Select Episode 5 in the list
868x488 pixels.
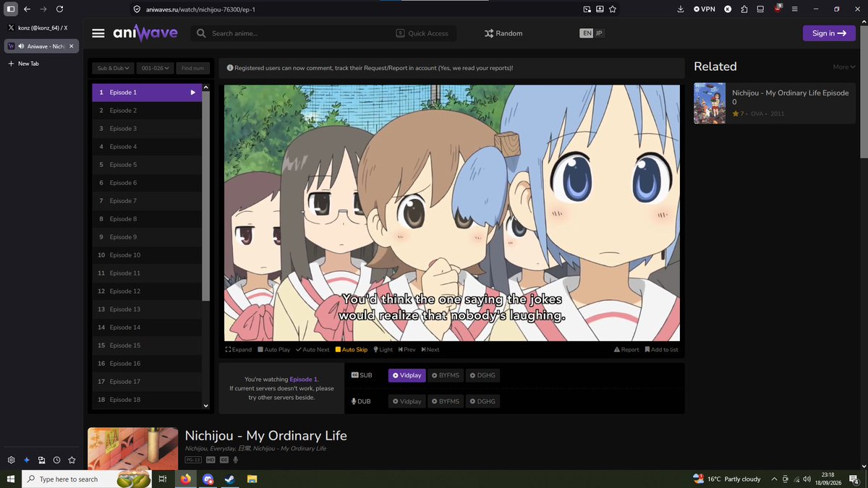(x=147, y=165)
